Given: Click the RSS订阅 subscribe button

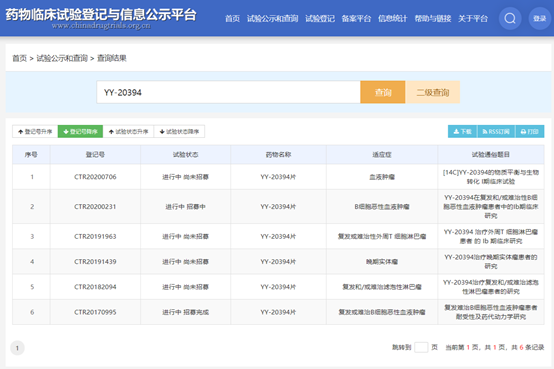Looking at the screenshot, I should (496, 131).
